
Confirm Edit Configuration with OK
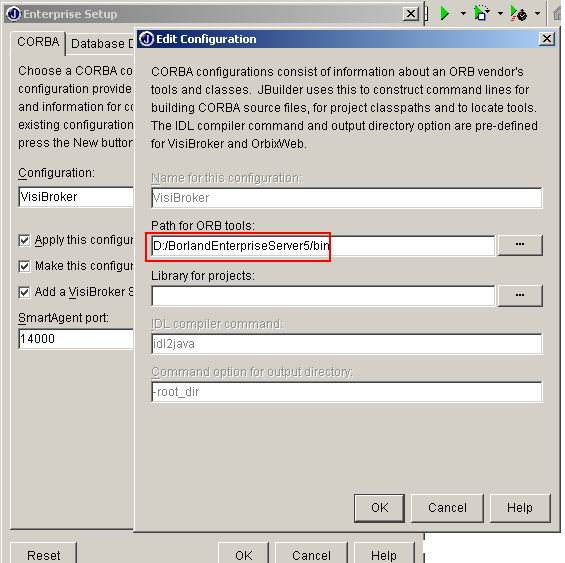click(x=379, y=508)
